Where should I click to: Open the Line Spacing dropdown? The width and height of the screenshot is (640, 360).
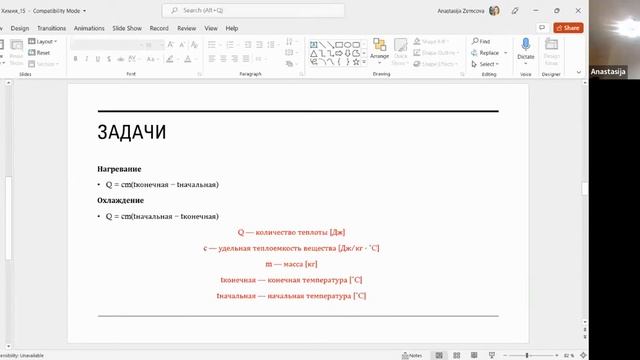(273, 44)
